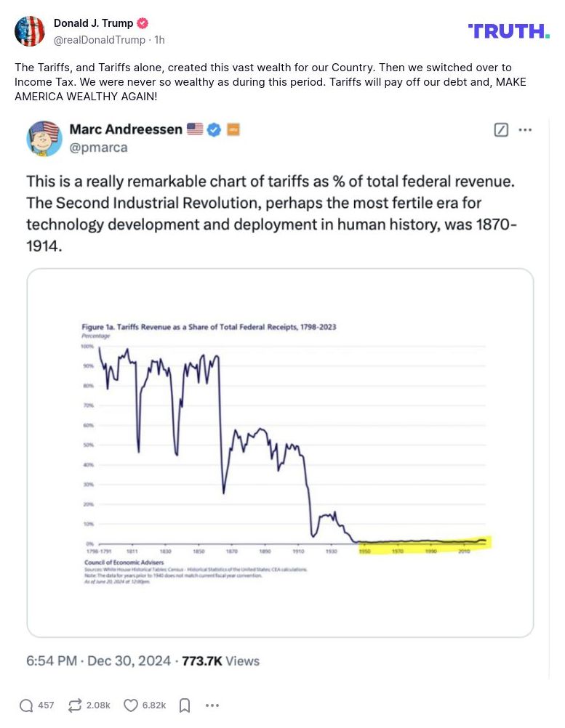The height and width of the screenshot is (728, 565).
Task: Click the ReTruth arrows icon
Action: (x=74, y=705)
